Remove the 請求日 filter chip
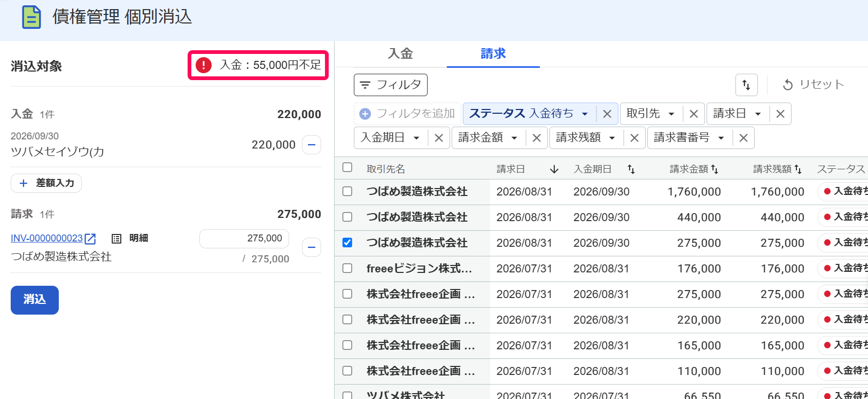This screenshot has height=399, width=868. tap(780, 114)
